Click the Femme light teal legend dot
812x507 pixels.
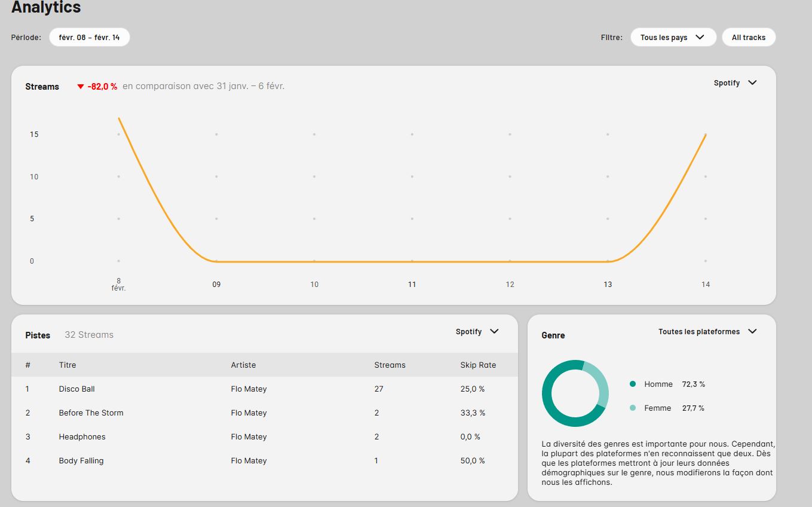[633, 408]
